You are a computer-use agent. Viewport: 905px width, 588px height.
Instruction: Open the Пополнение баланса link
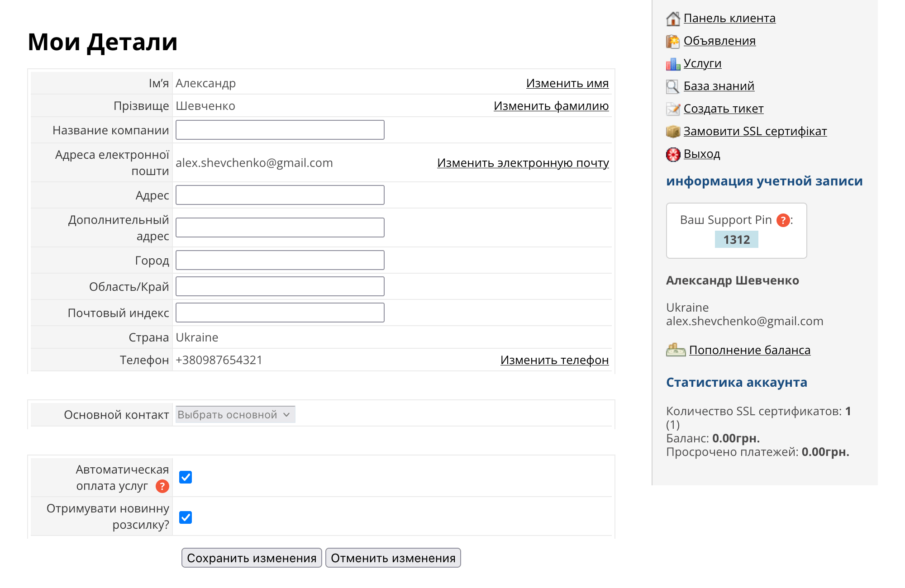pyautogui.click(x=750, y=350)
